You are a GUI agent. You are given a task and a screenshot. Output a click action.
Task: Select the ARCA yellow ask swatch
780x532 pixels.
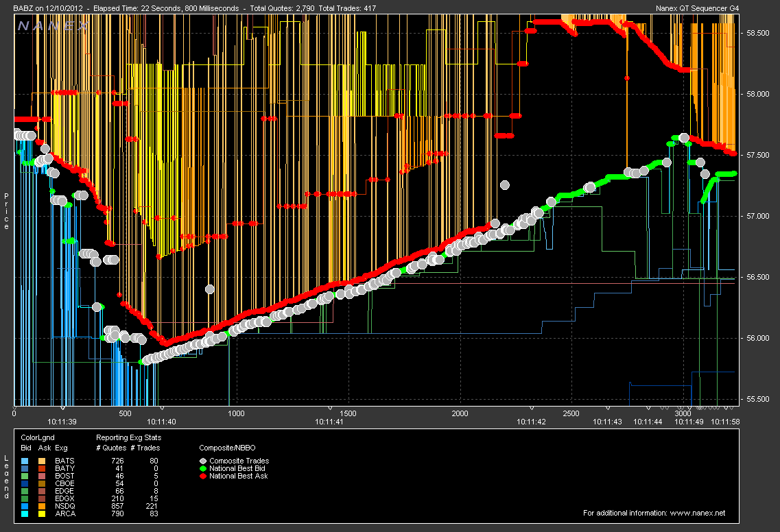tap(42, 513)
